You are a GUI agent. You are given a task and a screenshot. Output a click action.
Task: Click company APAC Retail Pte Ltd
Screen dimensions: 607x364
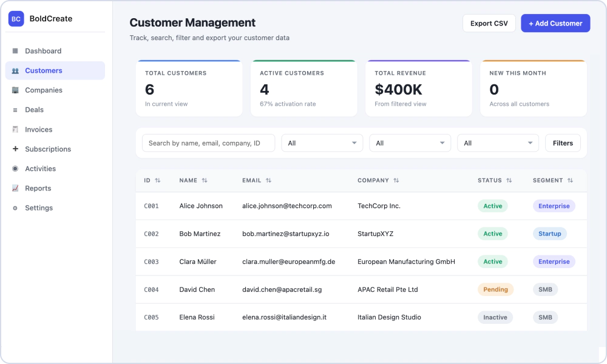click(387, 289)
